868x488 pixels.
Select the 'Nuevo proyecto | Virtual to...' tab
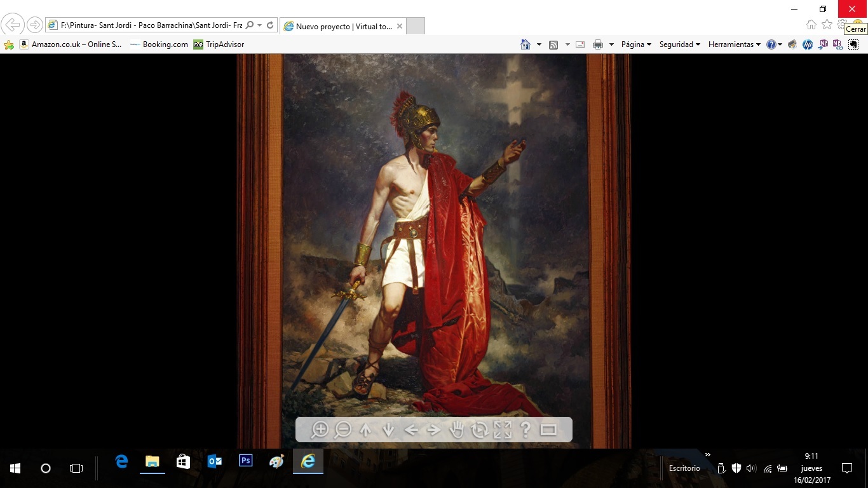coord(342,26)
